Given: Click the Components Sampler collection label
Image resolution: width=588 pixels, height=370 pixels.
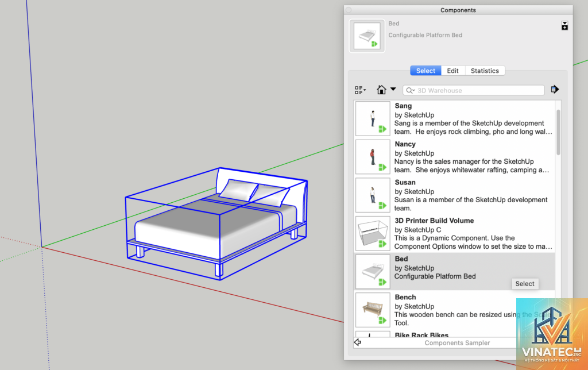Looking at the screenshot, I should [x=457, y=342].
